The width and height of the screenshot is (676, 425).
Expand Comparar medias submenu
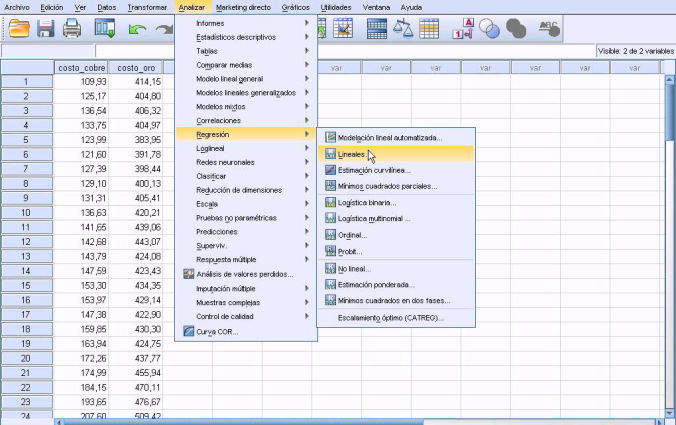pos(246,65)
